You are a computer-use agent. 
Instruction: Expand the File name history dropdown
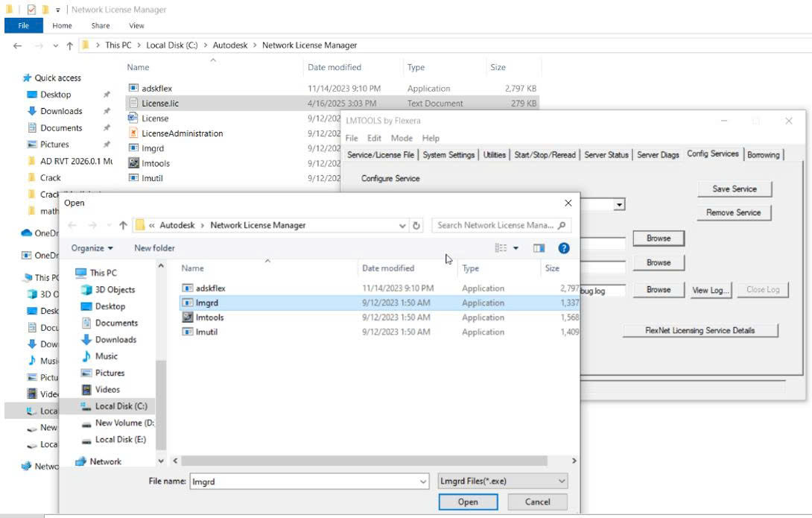click(x=423, y=481)
